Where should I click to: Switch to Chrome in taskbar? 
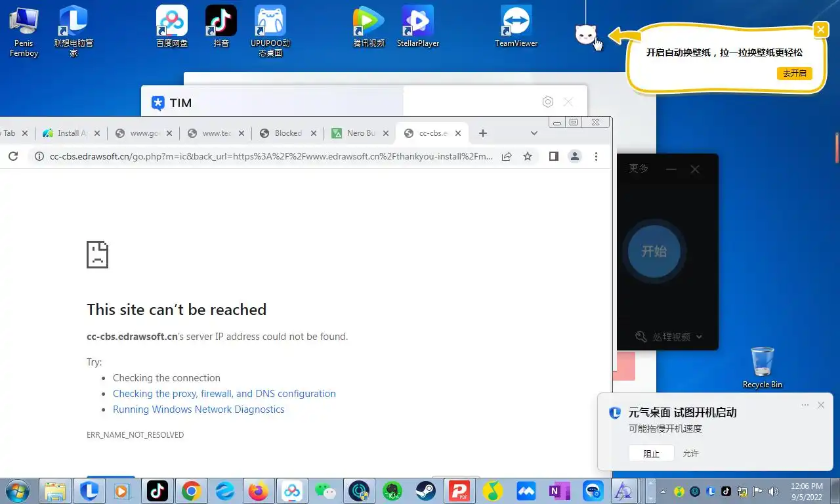pyautogui.click(x=191, y=491)
